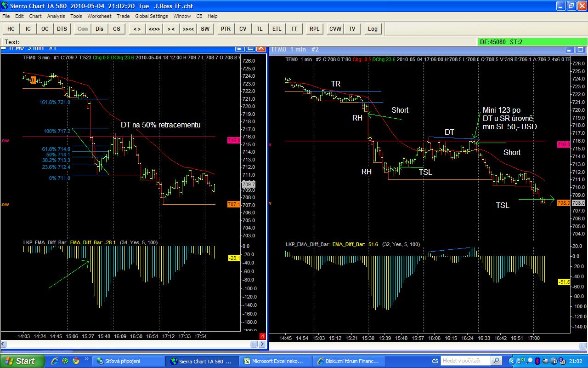This screenshot has height=368, width=588.
Task: Click the '< >' spacing toolbar button
Action: click(x=137, y=29)
